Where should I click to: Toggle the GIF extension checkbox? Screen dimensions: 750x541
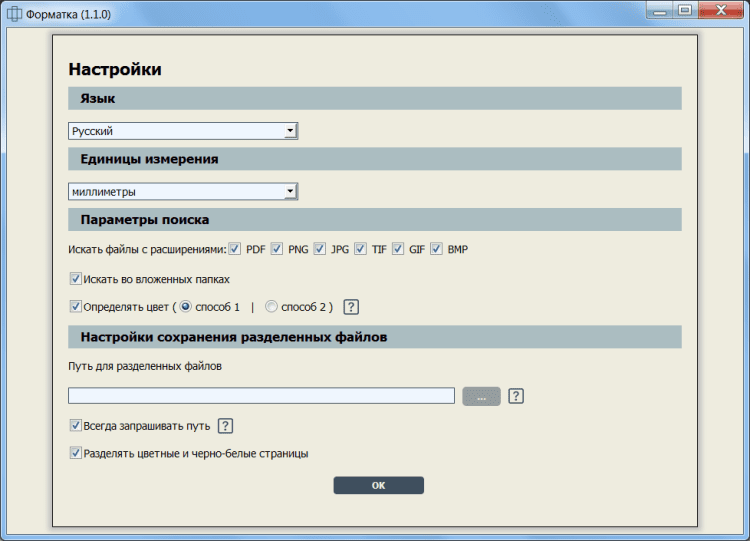398,249
